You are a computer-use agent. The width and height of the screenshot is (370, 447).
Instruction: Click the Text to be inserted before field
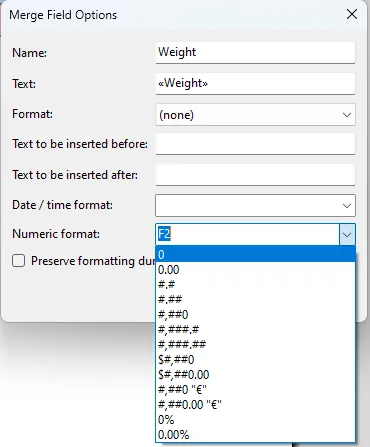tap(255, 144)
